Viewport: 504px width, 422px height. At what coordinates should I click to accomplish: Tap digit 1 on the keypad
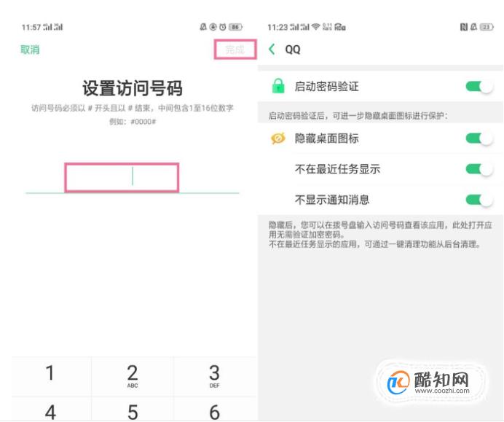(x=50, y=375)
